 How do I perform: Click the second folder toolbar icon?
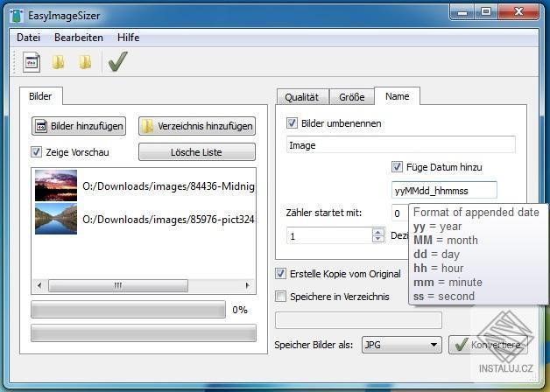point(85,62)
